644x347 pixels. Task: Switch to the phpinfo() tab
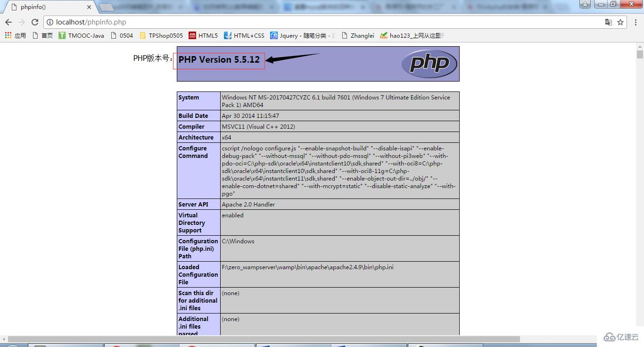coord(50,7)
